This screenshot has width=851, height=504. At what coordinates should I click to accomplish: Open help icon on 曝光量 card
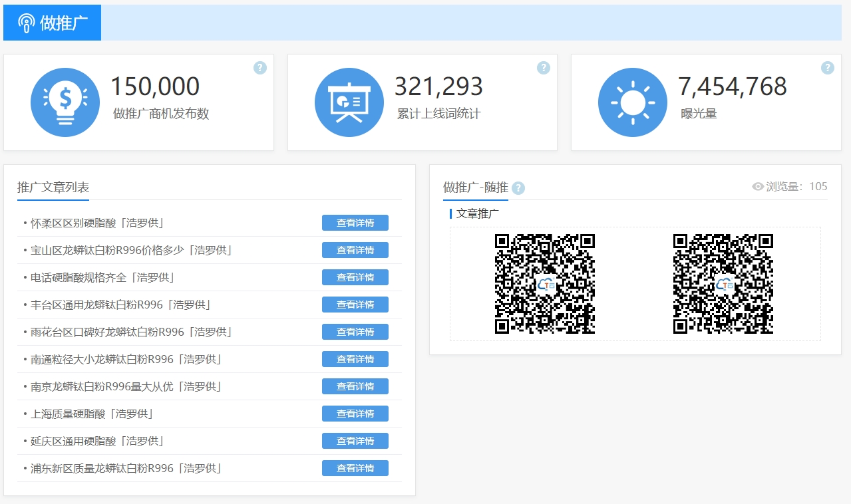tap(827, 68)
